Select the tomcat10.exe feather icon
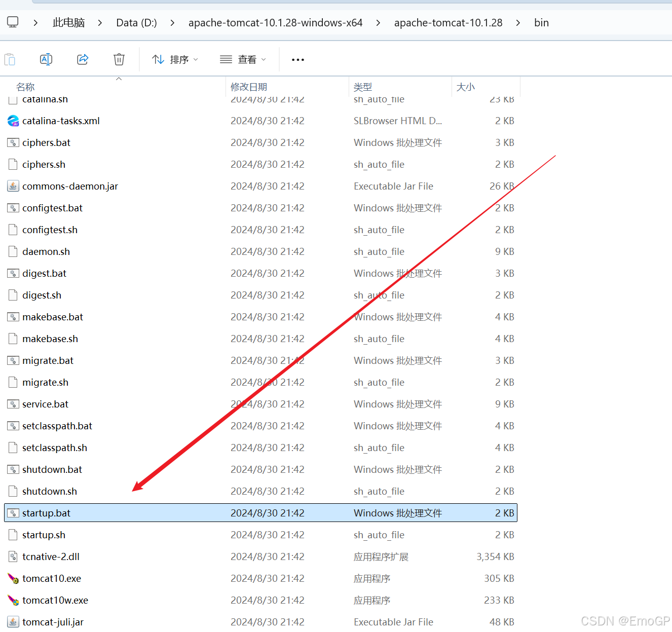This screenshot has height=632, width=672. pos(13,578)
